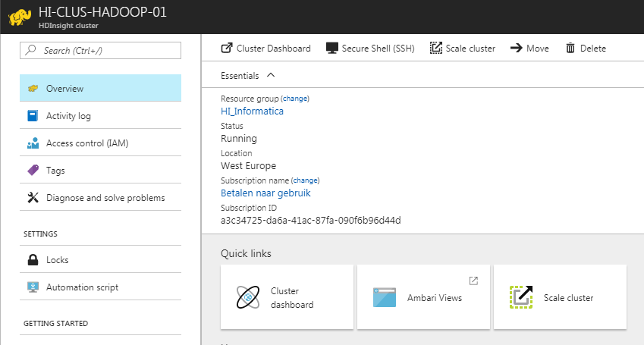
Task: Click the Locks padlock icon
Action: coord(33,260)
